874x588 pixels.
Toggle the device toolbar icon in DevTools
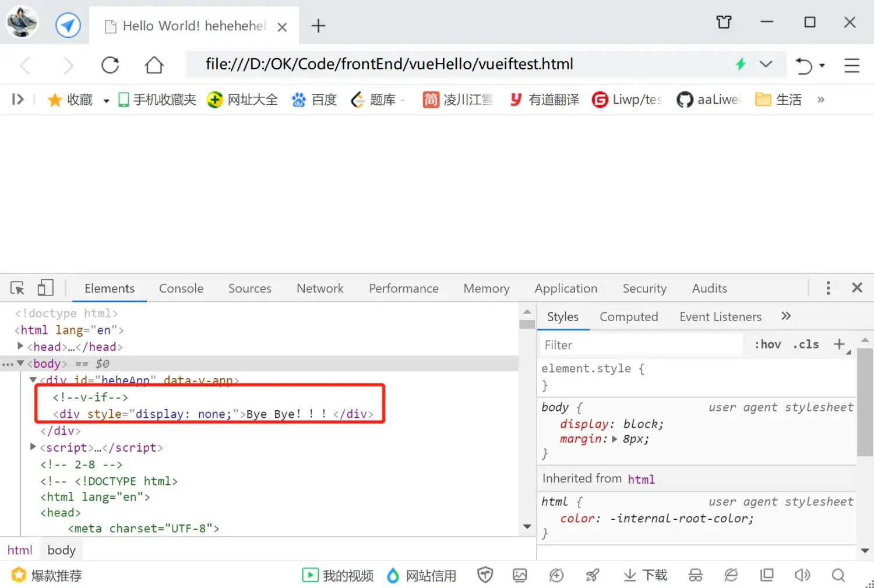(x=45, y=288)
